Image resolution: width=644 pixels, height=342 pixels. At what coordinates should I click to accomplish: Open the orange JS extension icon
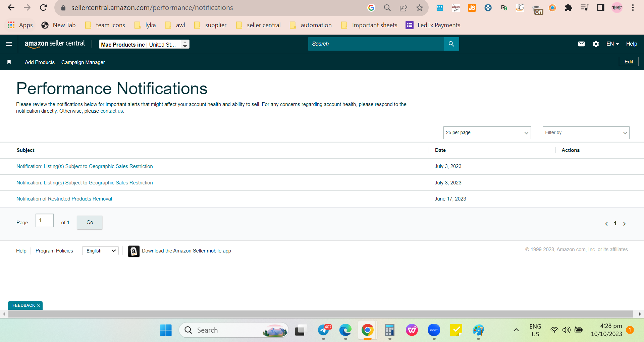pyautogui.click(x=472, y=8)
